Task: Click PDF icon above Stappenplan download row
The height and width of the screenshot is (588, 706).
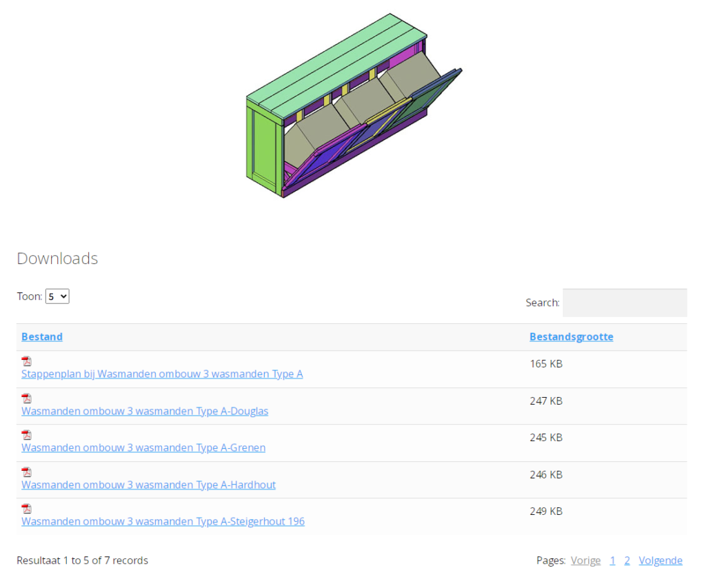Action: tap(27, 361)
